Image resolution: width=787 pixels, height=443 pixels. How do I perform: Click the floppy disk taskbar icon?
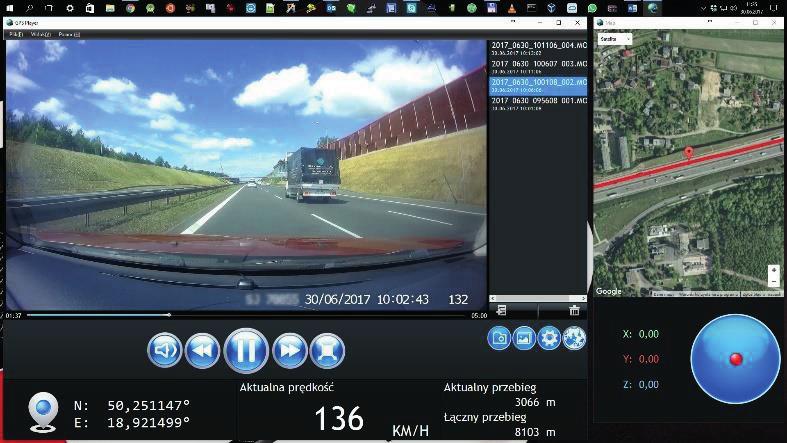491,8
